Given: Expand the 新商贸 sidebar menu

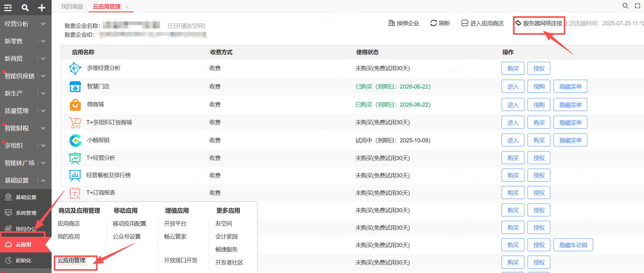Looking at the screenshot, I should click(43, 59).
